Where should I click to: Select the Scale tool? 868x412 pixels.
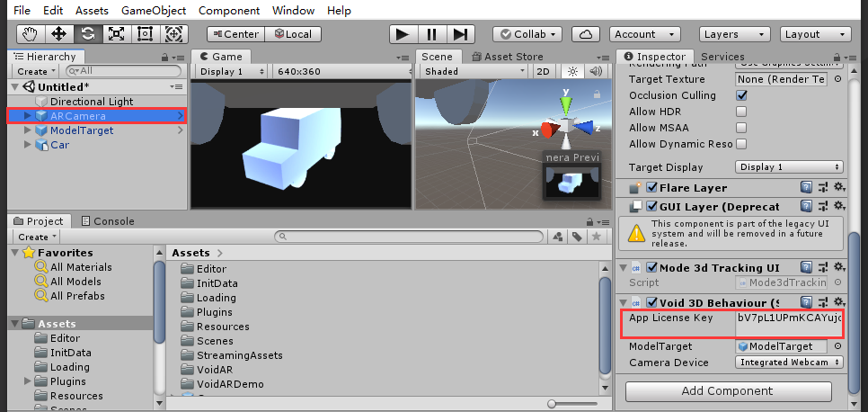(x=117, y=34)
